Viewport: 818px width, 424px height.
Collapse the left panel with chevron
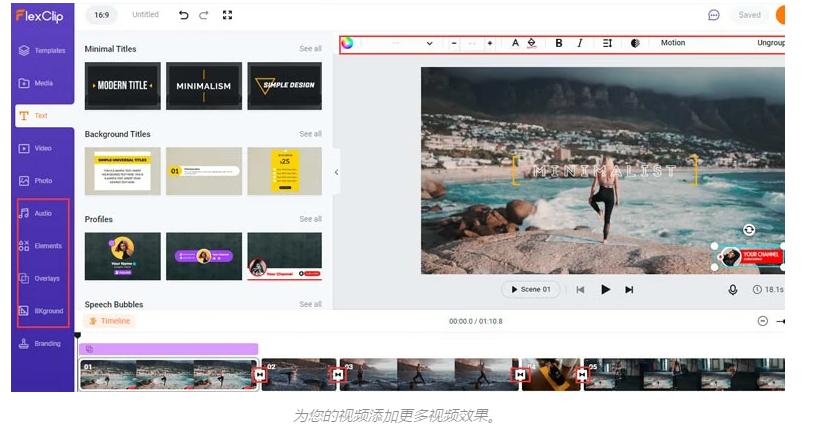pyautogui.click(x=336, y=172)
